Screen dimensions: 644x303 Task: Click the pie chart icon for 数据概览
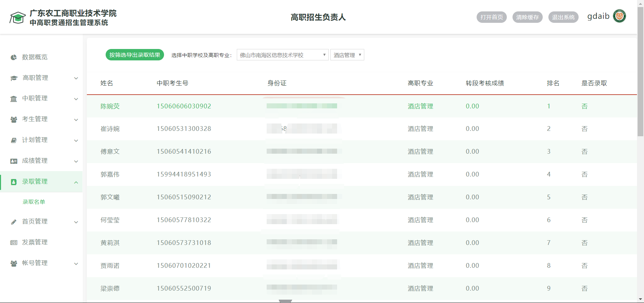coord(14,57)
